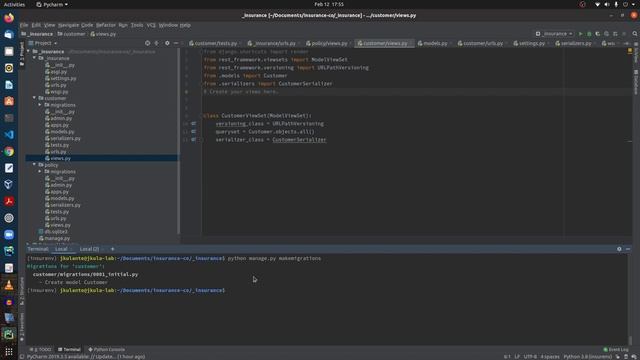Open the File menu
This screenshot has width=640, height=360.
click(24, 25)
